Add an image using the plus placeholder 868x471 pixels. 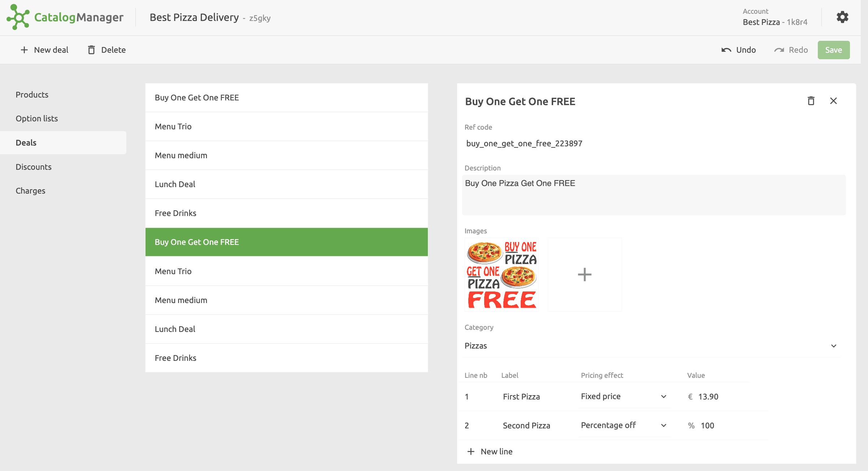coord(585,275)
